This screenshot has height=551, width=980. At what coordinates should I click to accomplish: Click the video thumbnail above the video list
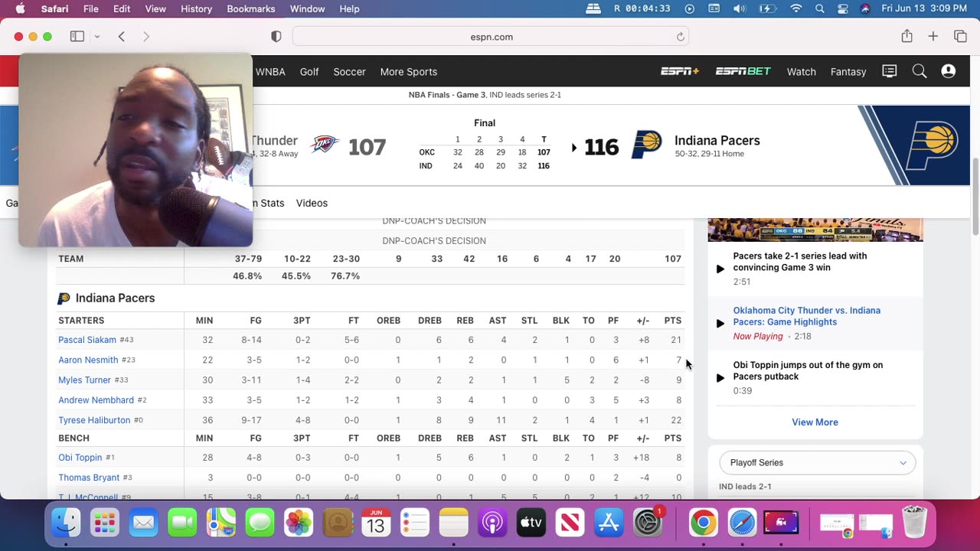pos(815,230)
